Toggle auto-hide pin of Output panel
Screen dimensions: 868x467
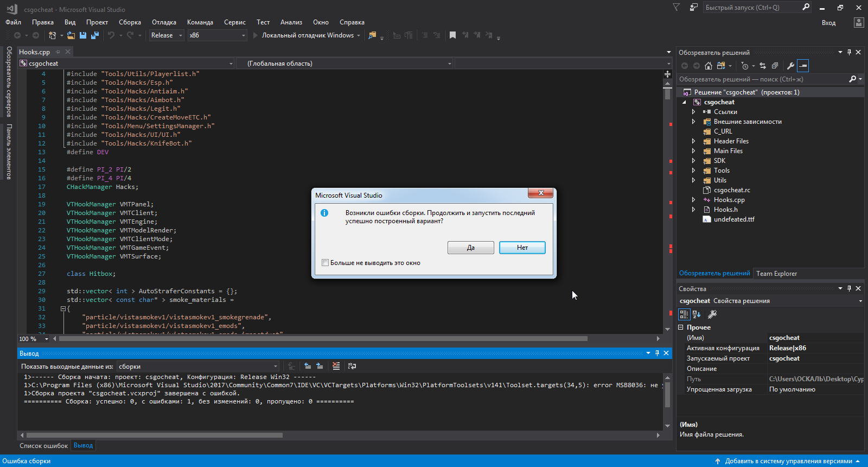[x=657, y=353]
